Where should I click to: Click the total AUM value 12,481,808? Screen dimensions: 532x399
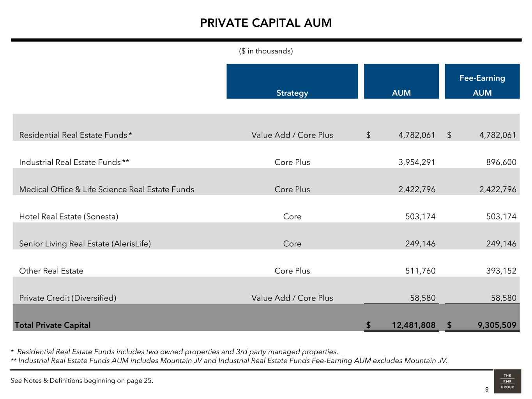(414, 325)
